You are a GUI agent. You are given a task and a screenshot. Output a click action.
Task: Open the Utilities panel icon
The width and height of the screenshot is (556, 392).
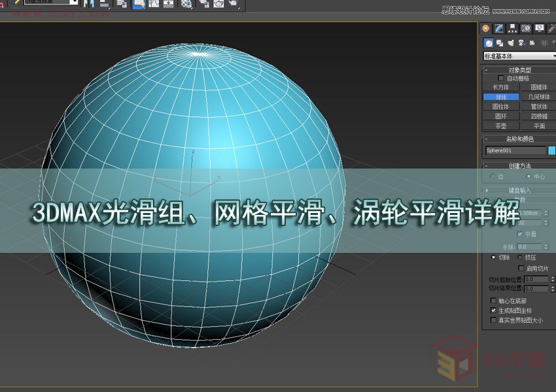(x=551, y=27)
